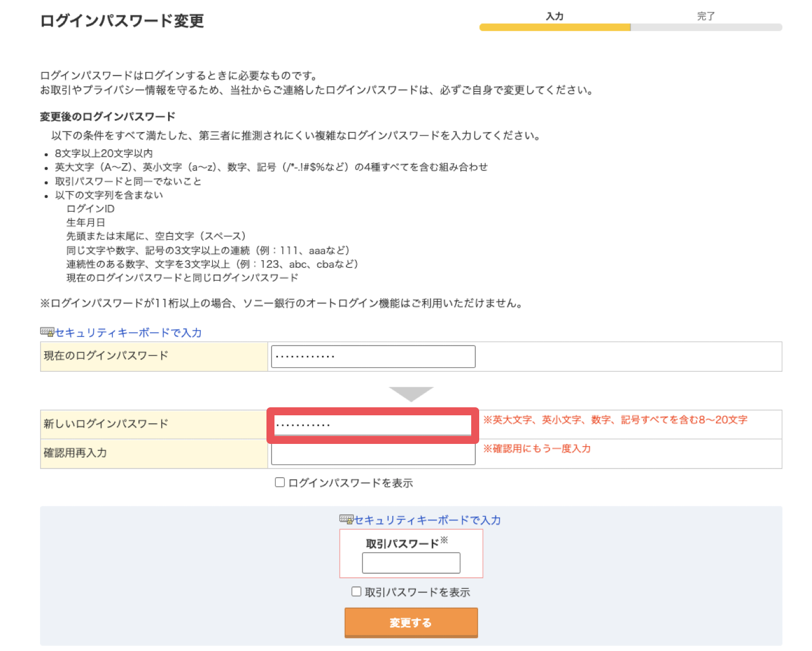Click the gray unfilled part of progress bar
Screen dimensions: 812x651
pos(706,27)
